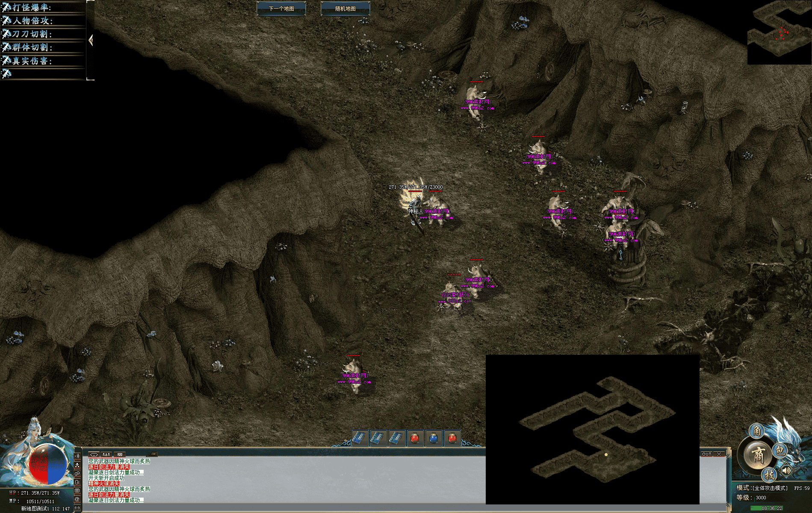Use the middle skill book quick slot
Screen dimensions: 812x513
[x=379, y=438]
